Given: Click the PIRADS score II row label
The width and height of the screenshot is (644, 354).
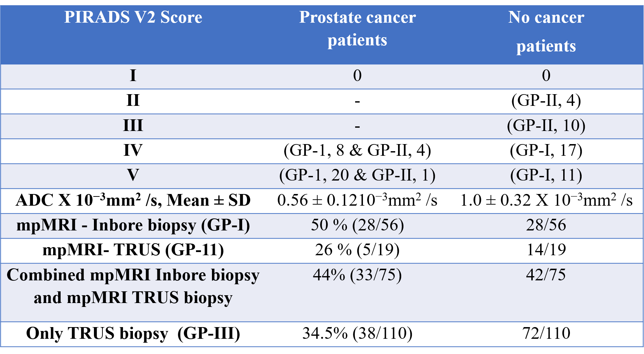Looking at the screenshot, I should 133,101.
